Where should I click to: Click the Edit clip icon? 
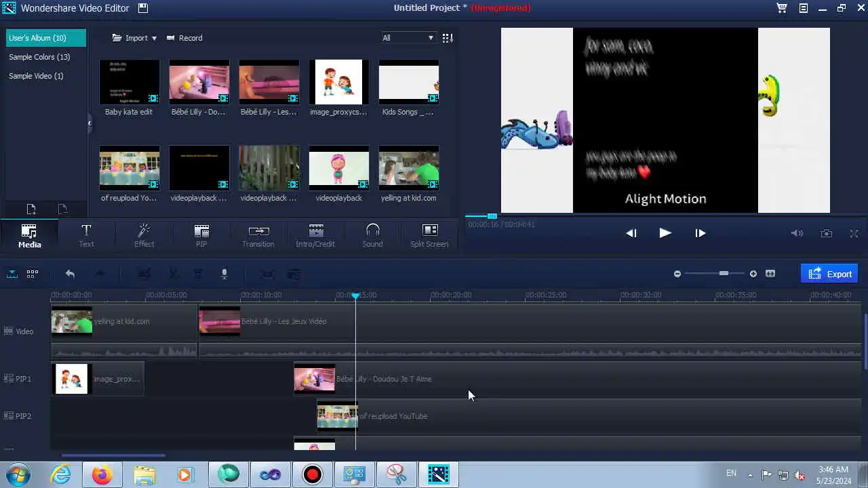(x=144, y=274)
